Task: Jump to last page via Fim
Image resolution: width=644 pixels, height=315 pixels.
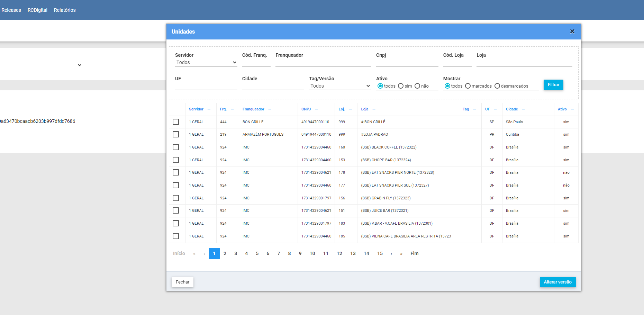Action: [415, 254]
